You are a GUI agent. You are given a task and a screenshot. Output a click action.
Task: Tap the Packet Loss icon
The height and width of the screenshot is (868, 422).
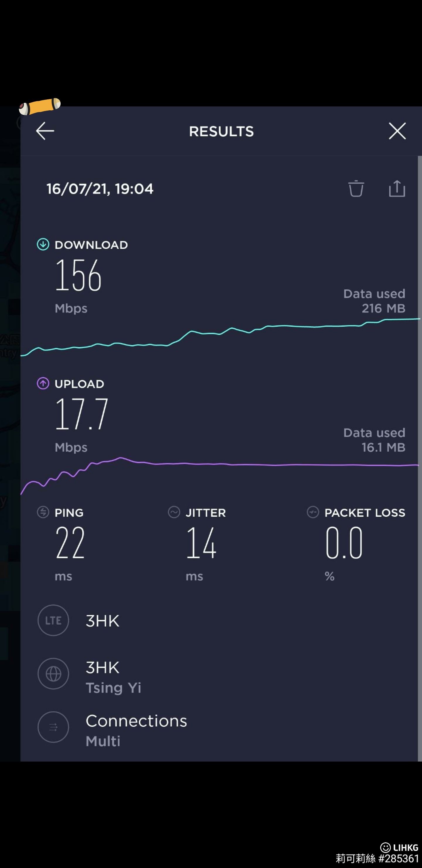[312, 512]
